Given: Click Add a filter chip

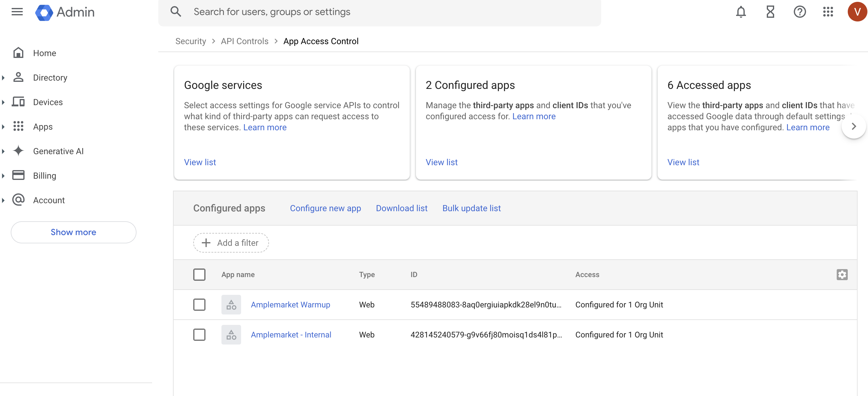Looking at the screenshot, I should 231,242.
